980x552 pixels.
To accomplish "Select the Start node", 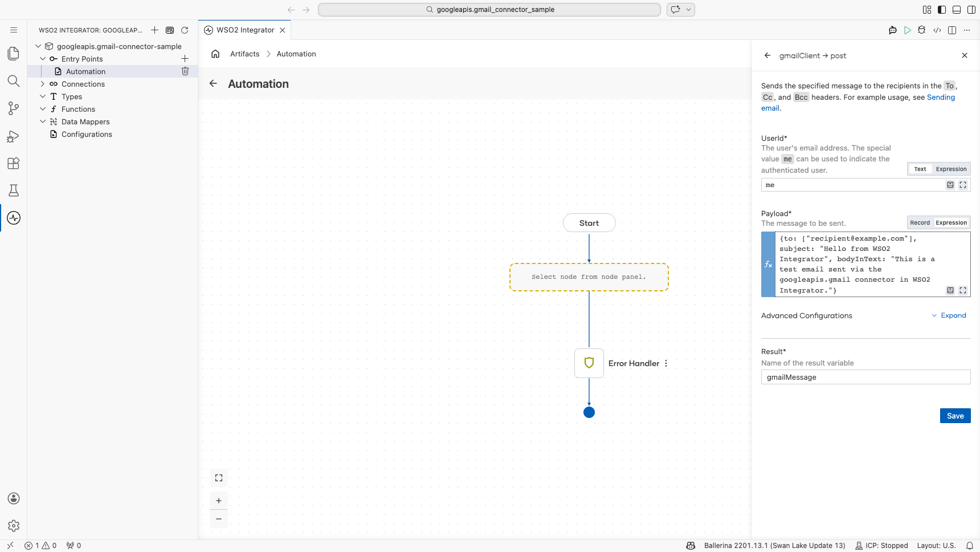I will point(589,223).
